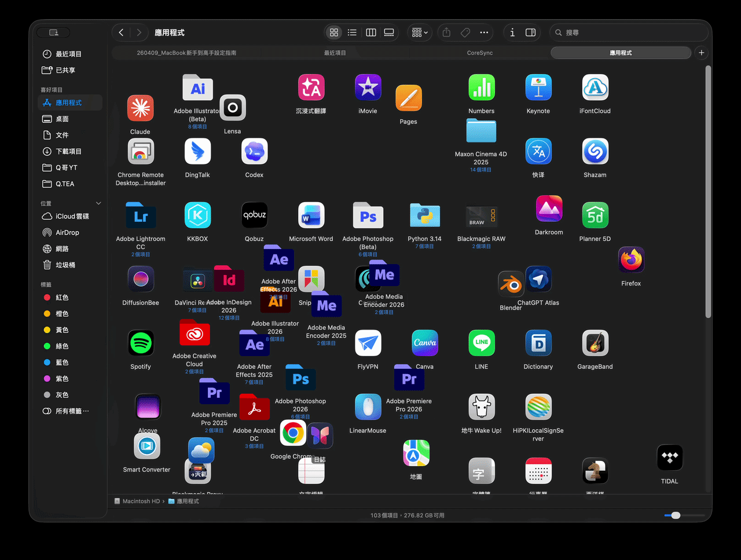Image resolution: width=741 pixels, height=560 pixels.
Task: Select the Dictionary app icon
Action: coord(538,343)
